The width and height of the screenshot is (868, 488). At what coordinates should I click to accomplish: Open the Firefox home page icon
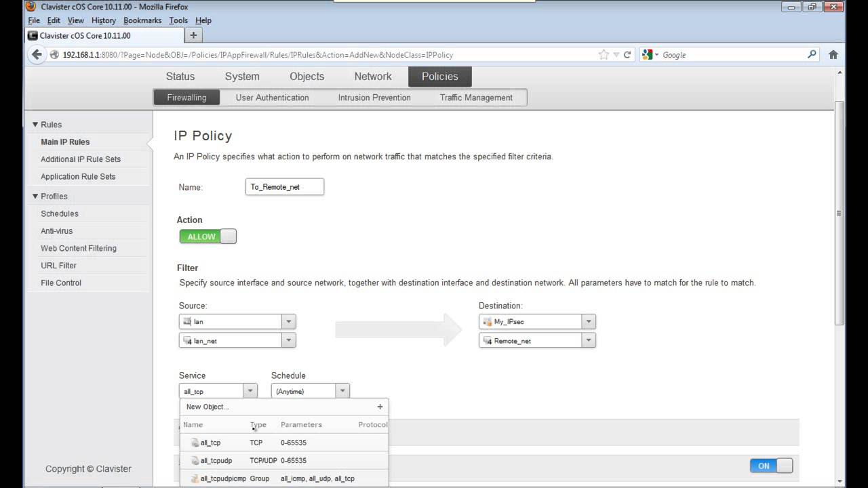833,55
